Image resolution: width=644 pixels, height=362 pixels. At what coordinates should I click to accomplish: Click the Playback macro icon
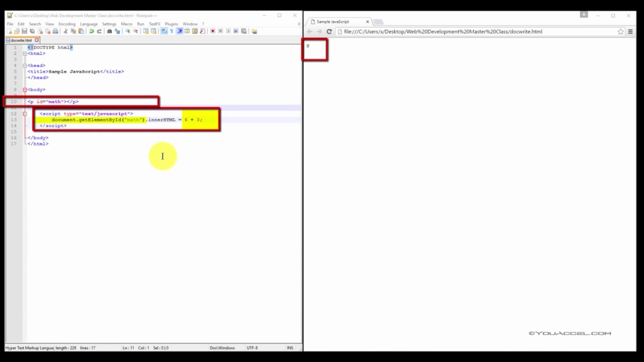[x=228, y=31]
